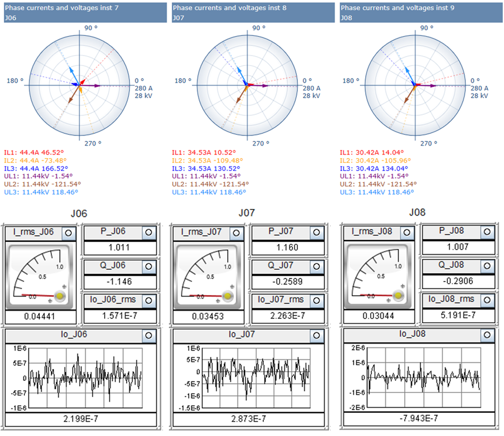Image resolution: width=504 pixels, height=436 pixels.
Task: Click the circle button on Io_J08 graph
Action: tap(487, 335)
